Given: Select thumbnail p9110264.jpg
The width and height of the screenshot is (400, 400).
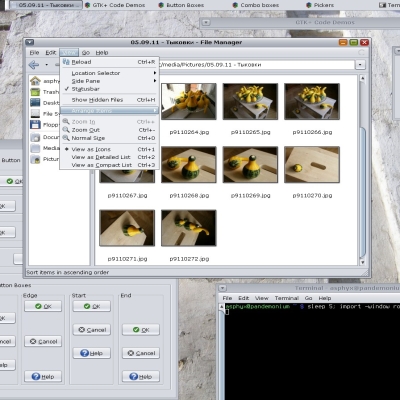Looking at the screenshot, I should click(189, 102).
